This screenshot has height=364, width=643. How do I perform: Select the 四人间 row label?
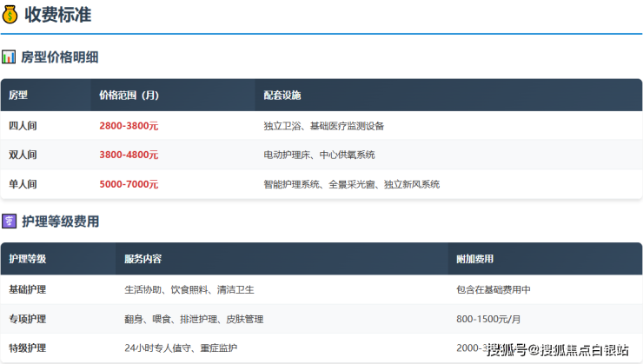tap(23, 125)
